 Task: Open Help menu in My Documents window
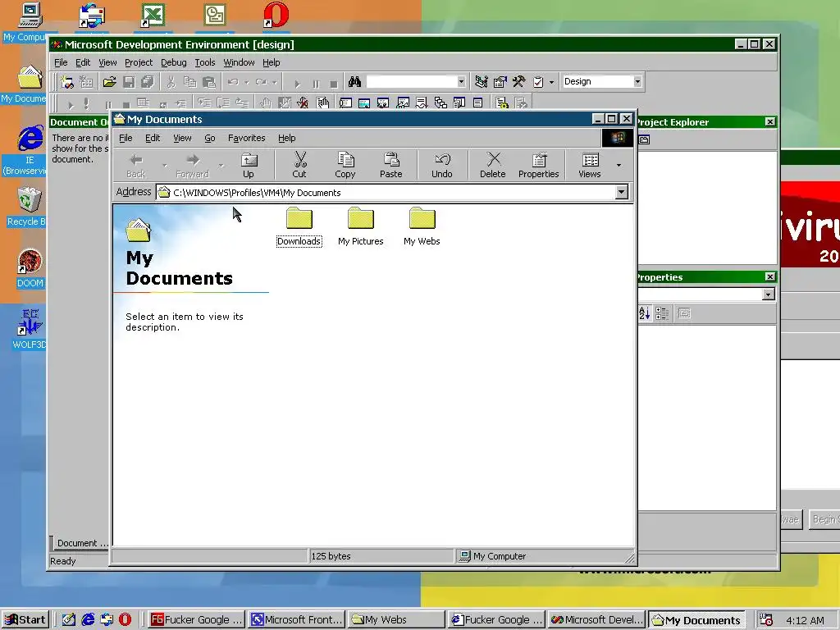pyautogui.click(x=286, y=138)
